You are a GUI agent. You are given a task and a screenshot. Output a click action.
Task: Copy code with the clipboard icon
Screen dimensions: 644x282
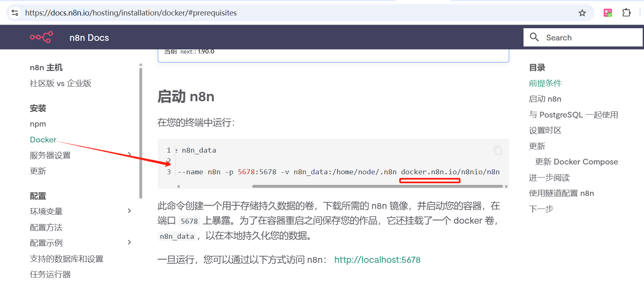coord(498,150)
